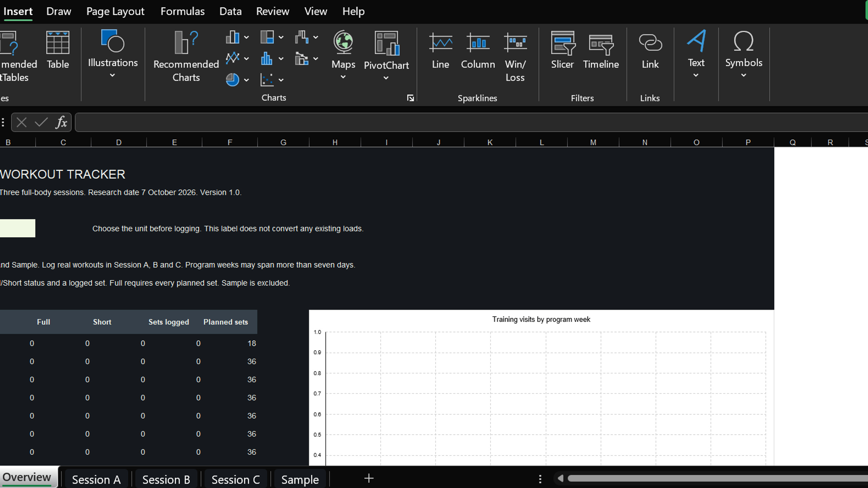Open the Draw ribbon tab
The width and height of the screenshot is (868, 488).
pos(59,11)
